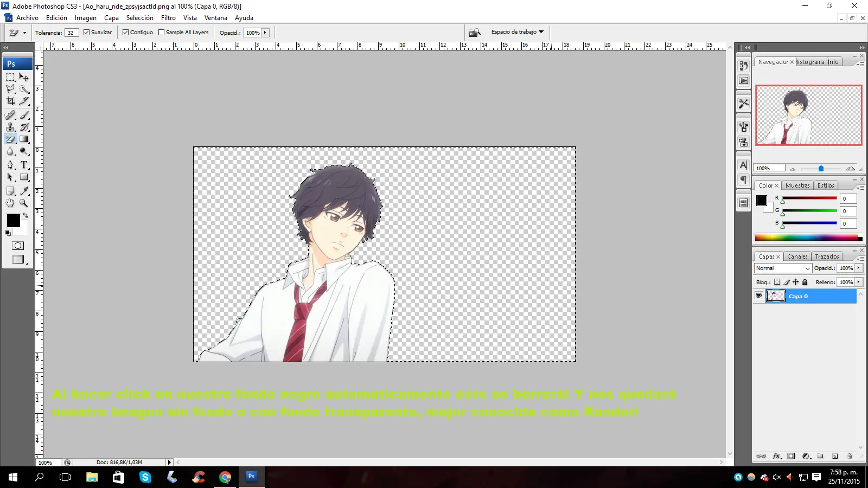The width and height of the screenshot is (868, 488).
Task: Select the Polygonal Lasso tool
Action: click(x=10, y=89)
